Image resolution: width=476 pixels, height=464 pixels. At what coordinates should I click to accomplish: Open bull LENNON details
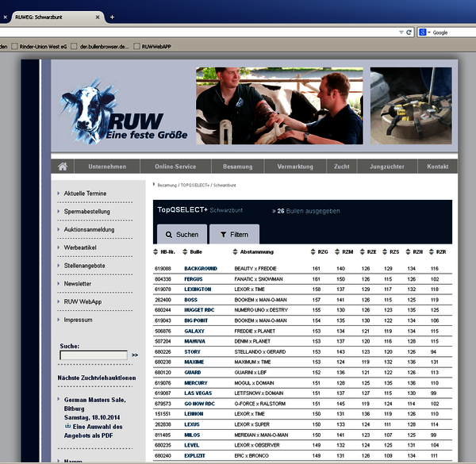click(x=194, y=413)
